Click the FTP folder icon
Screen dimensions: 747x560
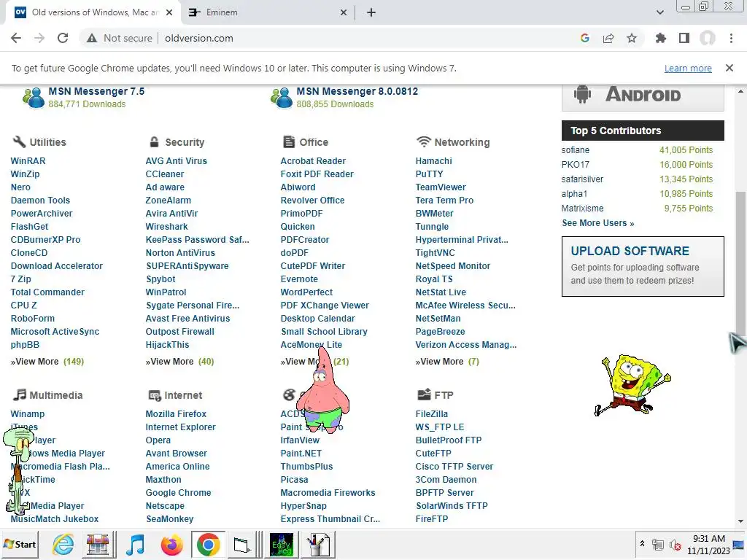pyautogui.click(x=424, y=394)
